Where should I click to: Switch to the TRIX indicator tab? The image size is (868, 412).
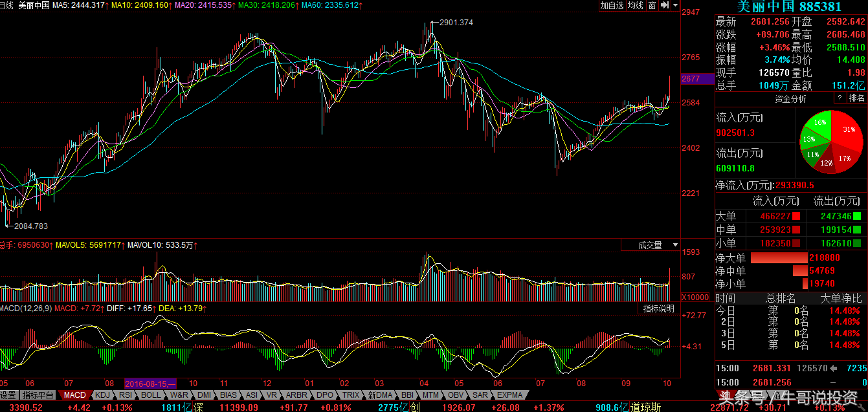click(x=351, y=395)
